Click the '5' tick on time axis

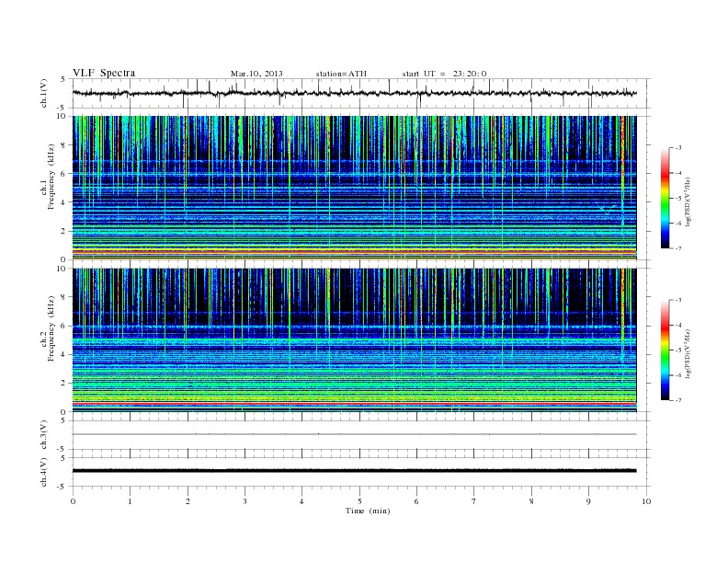359,501
